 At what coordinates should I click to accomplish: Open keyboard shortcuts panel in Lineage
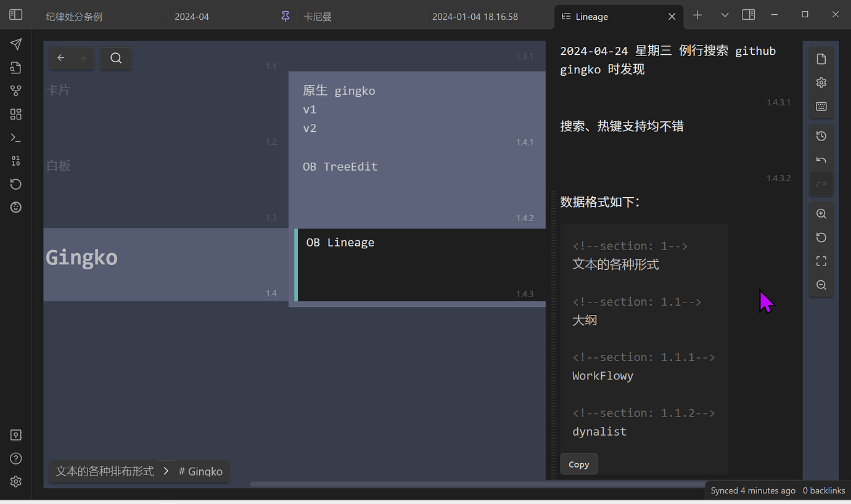[821, 106]
